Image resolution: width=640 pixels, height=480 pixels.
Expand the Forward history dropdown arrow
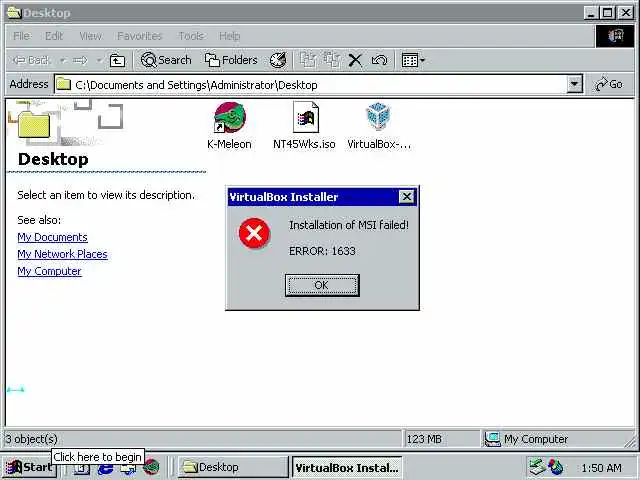pos(99,60)
